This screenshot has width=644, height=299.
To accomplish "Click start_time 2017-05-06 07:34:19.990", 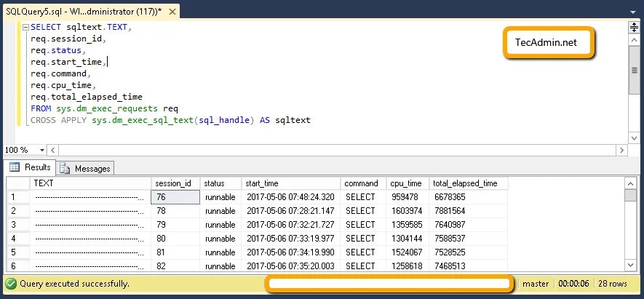I will click(x=291, y=252).
